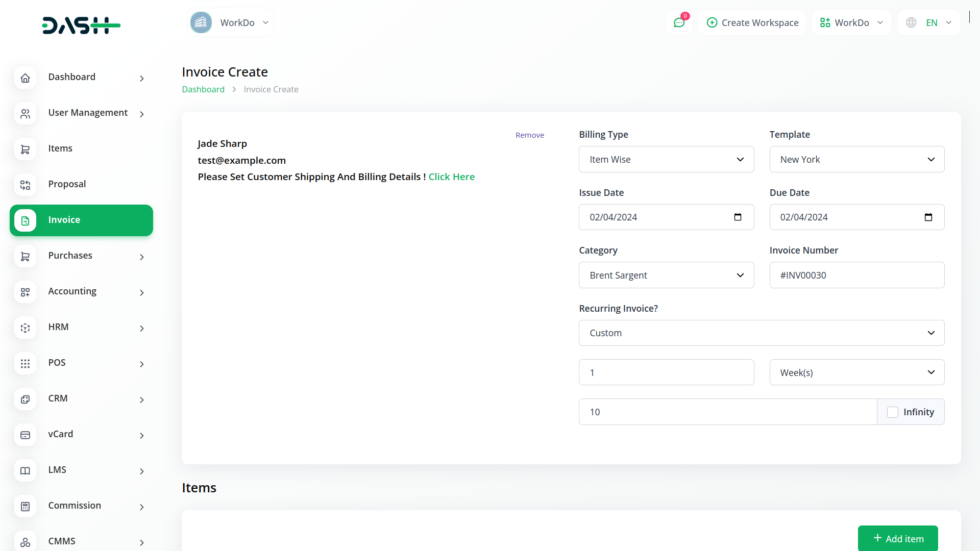This screenshot has width=980, height=551.
Task: Click the HRM sidebar icon
Action: click(25, 328)
